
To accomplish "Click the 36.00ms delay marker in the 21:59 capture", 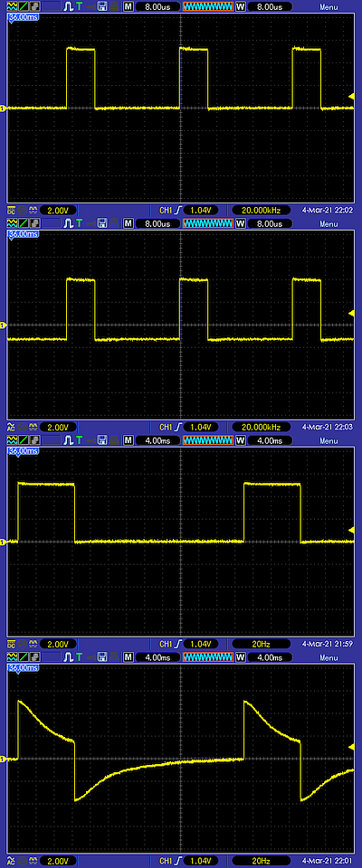I will coord(23,451).
